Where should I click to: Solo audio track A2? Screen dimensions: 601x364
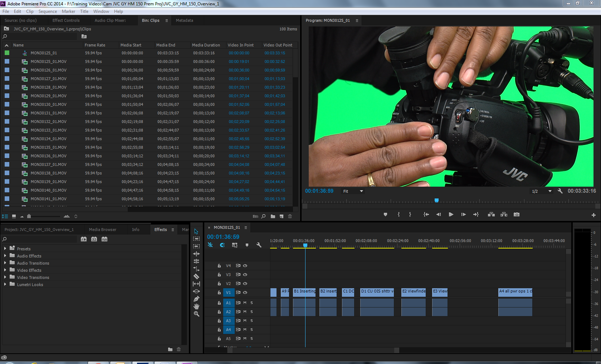coord(252,312)
